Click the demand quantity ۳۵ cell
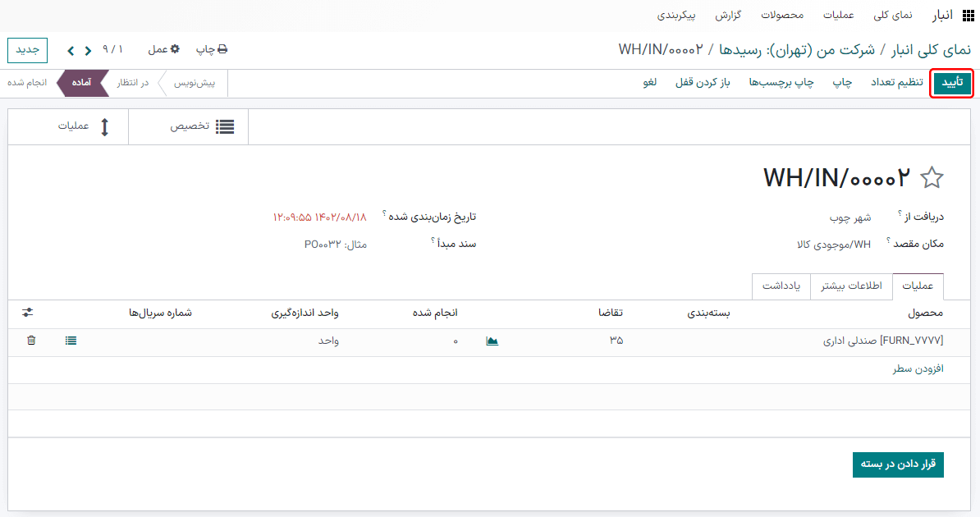Image resolution: width=980 pixels, height=517 pixels. click(616, 341)
